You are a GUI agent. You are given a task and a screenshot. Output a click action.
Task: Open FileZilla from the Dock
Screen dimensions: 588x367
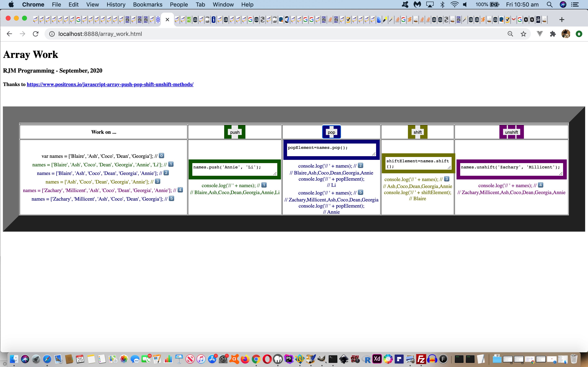click(421, 359)
